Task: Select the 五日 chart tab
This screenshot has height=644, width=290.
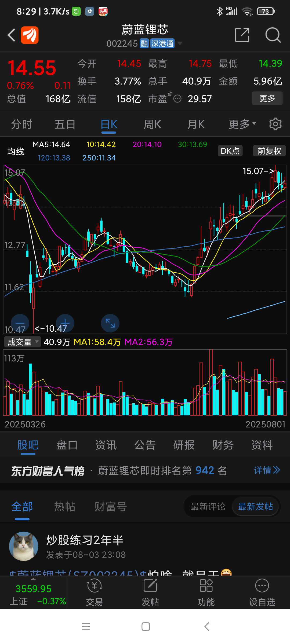Action: pos(65,124)
